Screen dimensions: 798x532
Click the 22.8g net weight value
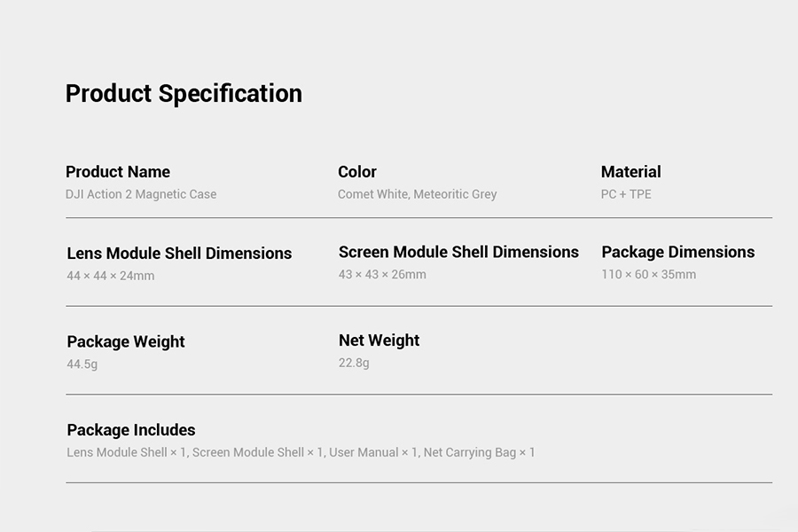[x=354, y=363]
